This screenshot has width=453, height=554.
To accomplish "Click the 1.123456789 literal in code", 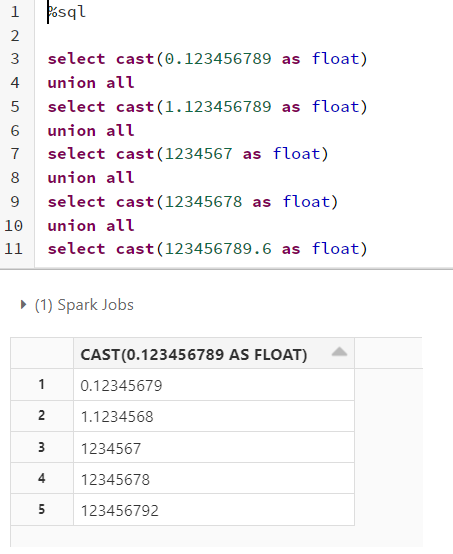I will [x=218, y=107].
